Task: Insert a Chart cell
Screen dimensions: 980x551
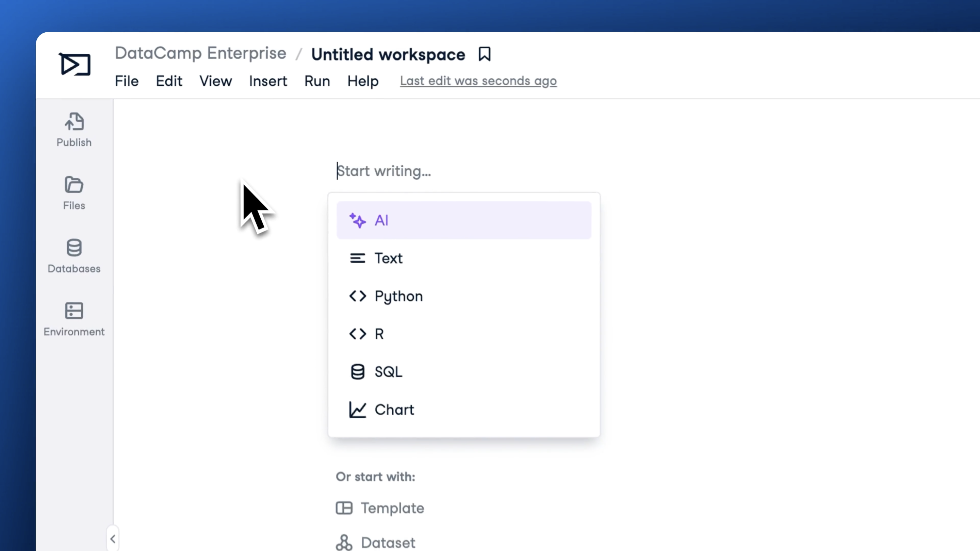Action: tap(394, 410)
